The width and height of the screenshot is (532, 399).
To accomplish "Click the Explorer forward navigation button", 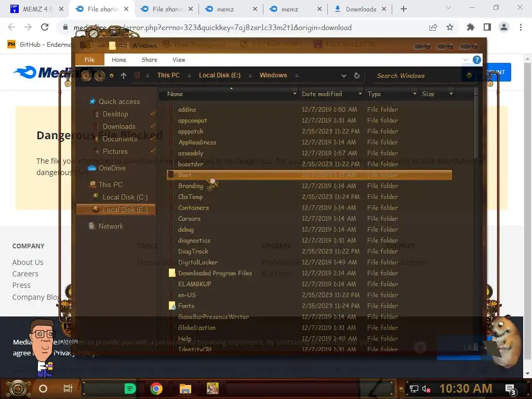I will tap(99, 76).
